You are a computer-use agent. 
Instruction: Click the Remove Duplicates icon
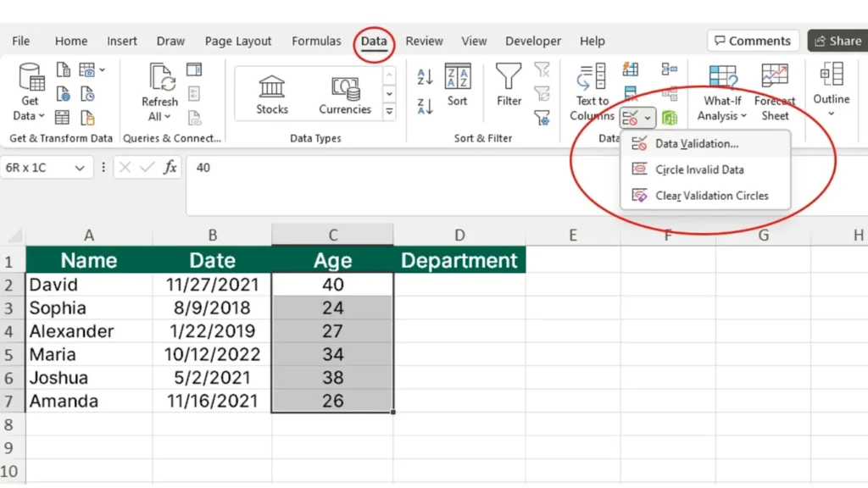point(630,93)
